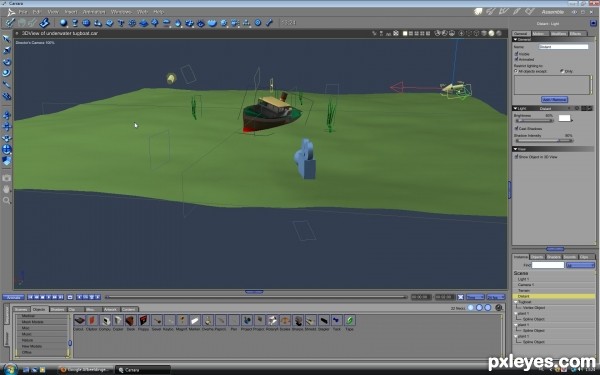Switch to the Motion tab
This screenshot has width=600, height=375.
540,34
